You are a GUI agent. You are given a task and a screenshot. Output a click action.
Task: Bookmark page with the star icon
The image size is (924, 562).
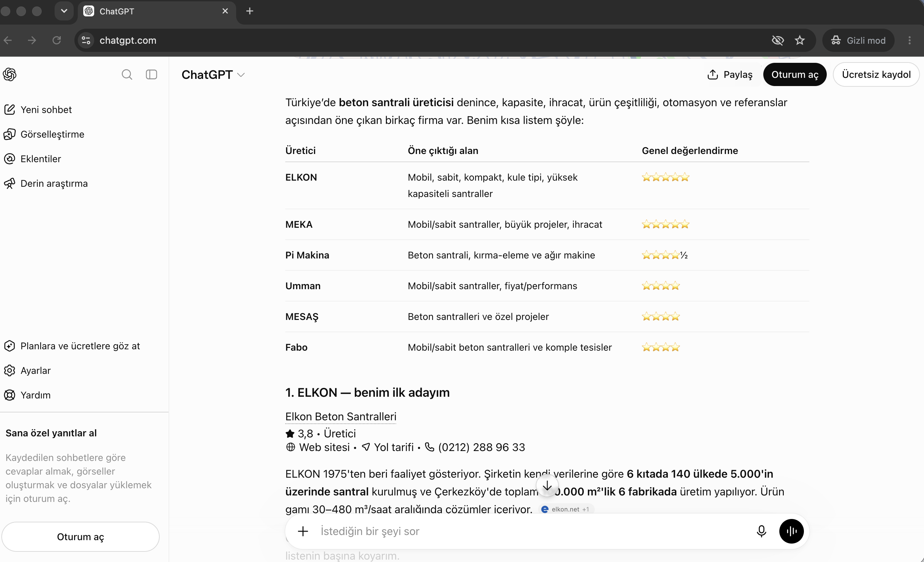coord(799,40)
